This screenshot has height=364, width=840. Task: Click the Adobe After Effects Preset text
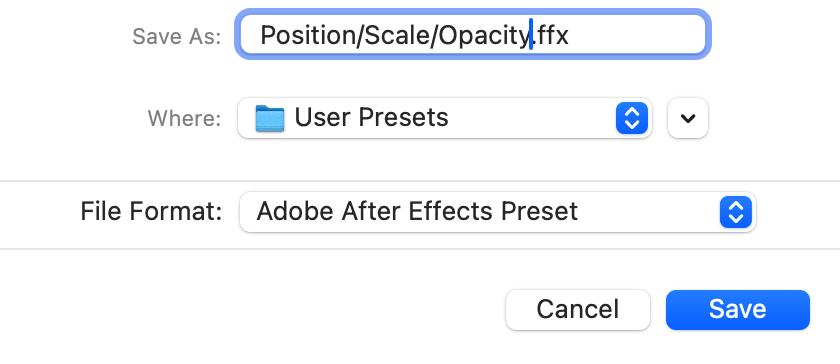[x=417, y=212]
